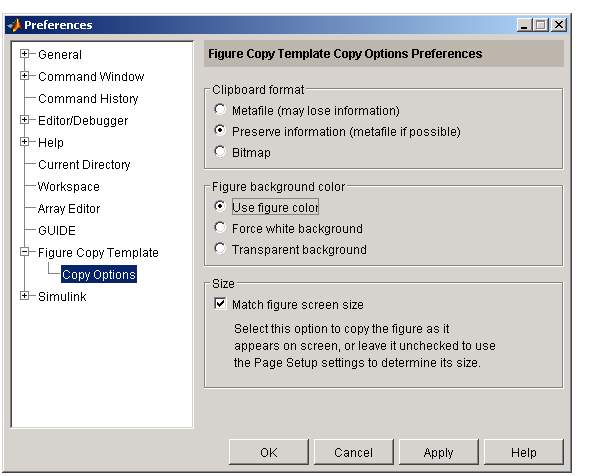
Task: Select the Metafile clipboard format option
Action: 220,110
